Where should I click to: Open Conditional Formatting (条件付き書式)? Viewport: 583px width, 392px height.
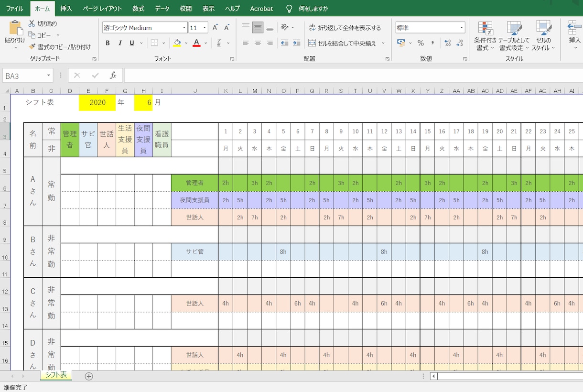(486, 36)
